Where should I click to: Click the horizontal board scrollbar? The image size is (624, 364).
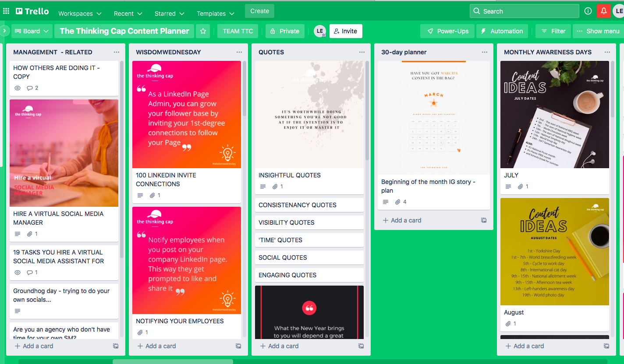(173, 361)
